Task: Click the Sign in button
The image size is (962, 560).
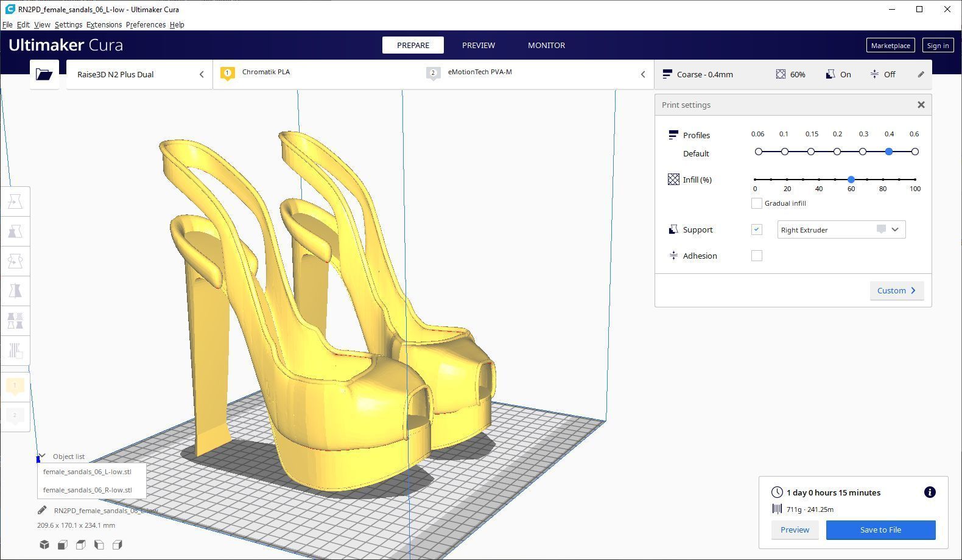Action: (938, 46)
